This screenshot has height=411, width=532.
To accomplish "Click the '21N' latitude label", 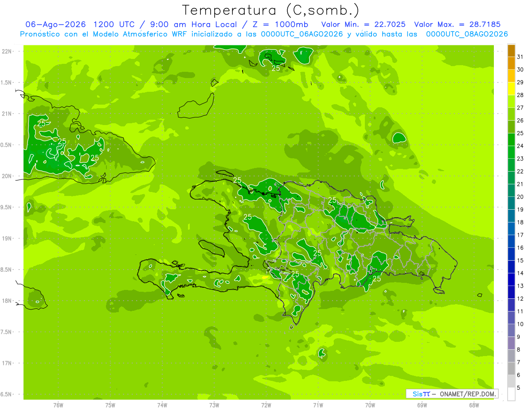I will tap(7, 114).
